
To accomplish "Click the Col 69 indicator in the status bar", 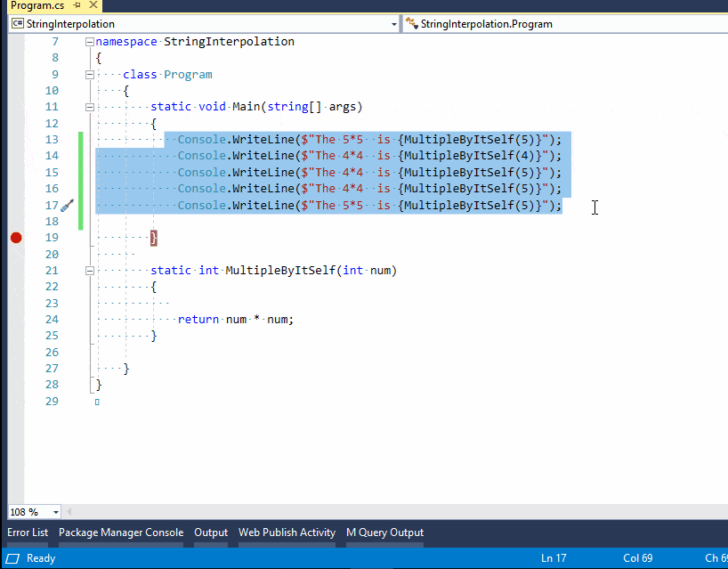I will (x=637, y=557).
